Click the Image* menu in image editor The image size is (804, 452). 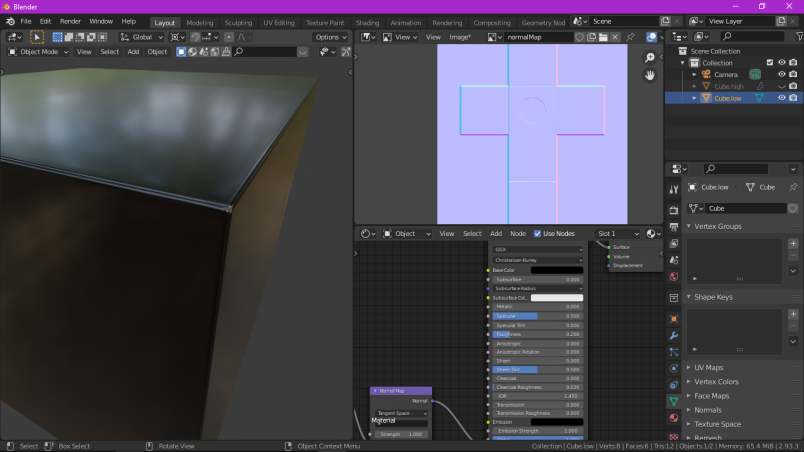(x=460, y=37)
